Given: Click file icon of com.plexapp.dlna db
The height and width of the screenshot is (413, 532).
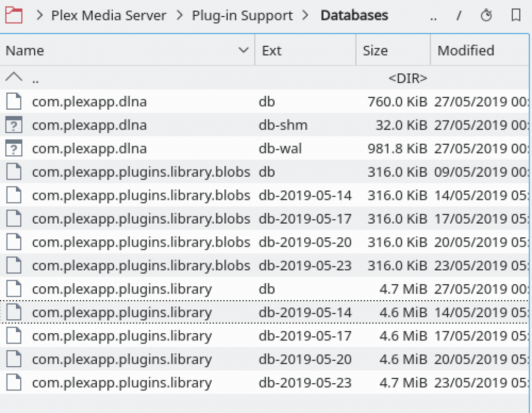Looking at the screenshot, I should tap(14, 101).
